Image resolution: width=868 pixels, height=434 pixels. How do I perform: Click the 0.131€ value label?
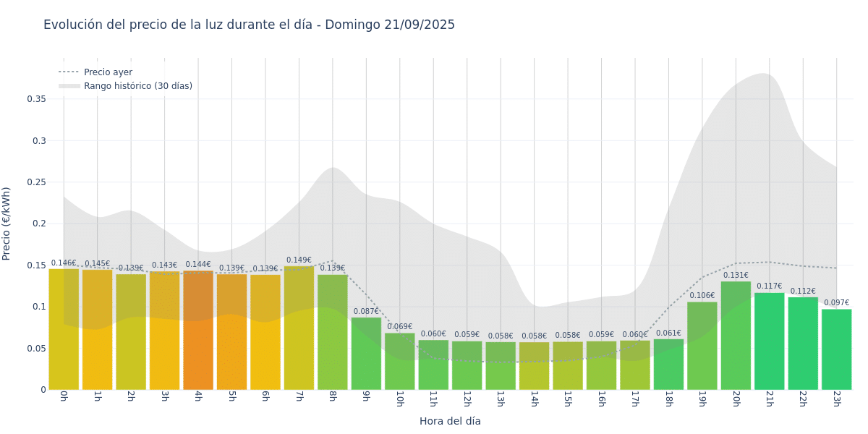pyautogui.click(x=736, y=276)
